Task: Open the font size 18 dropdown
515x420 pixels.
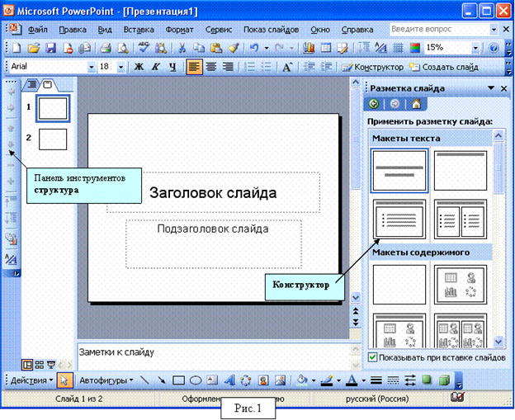Action: (120, 67)
